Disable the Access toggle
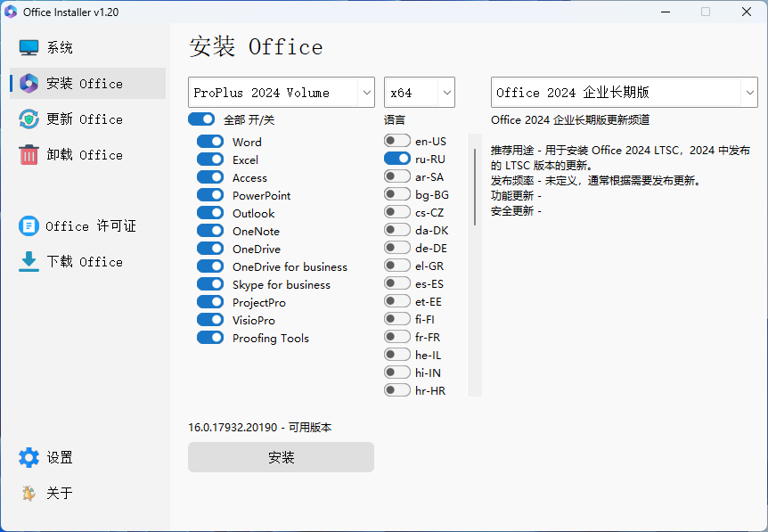 pyautogui.click(x=210, y=177)
